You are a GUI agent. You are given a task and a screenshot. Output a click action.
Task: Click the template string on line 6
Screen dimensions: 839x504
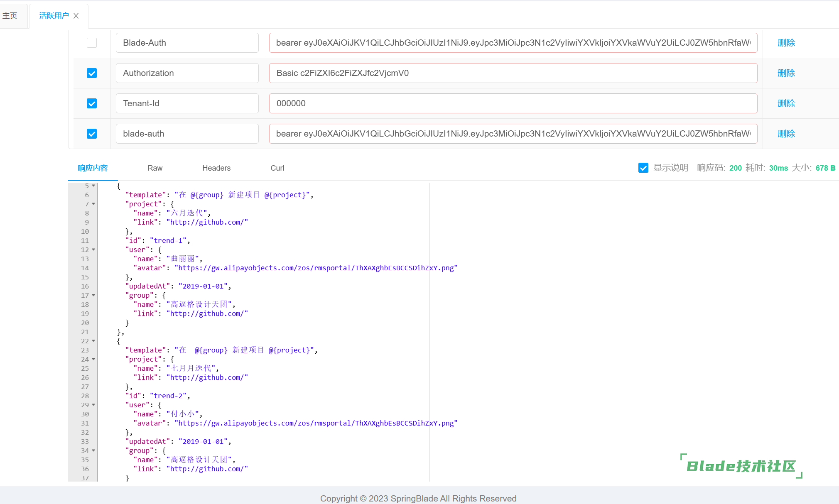point(243,195)
